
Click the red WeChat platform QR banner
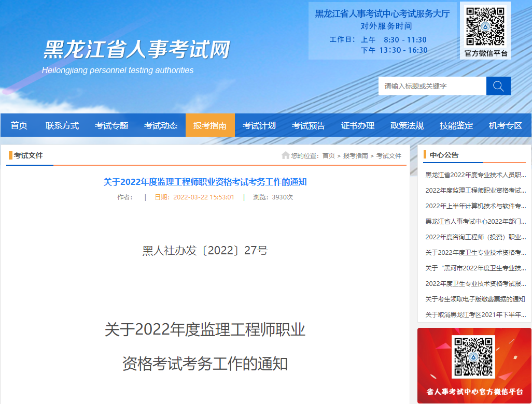[474, 365]
